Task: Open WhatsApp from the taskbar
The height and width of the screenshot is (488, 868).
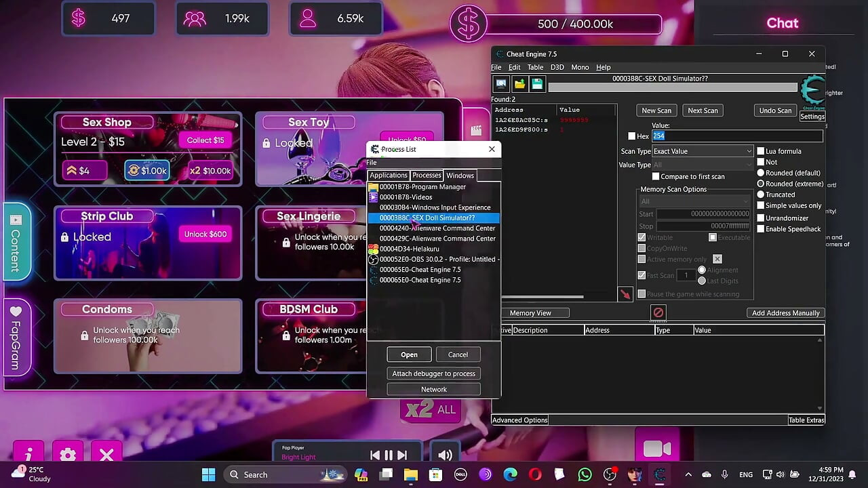Action: click(585, 474)
